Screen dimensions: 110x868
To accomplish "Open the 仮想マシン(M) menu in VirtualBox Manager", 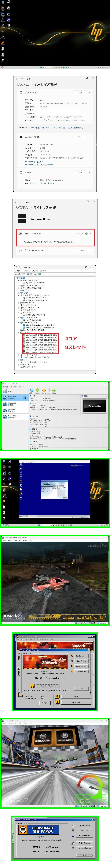I will click(x=13, y=387).
